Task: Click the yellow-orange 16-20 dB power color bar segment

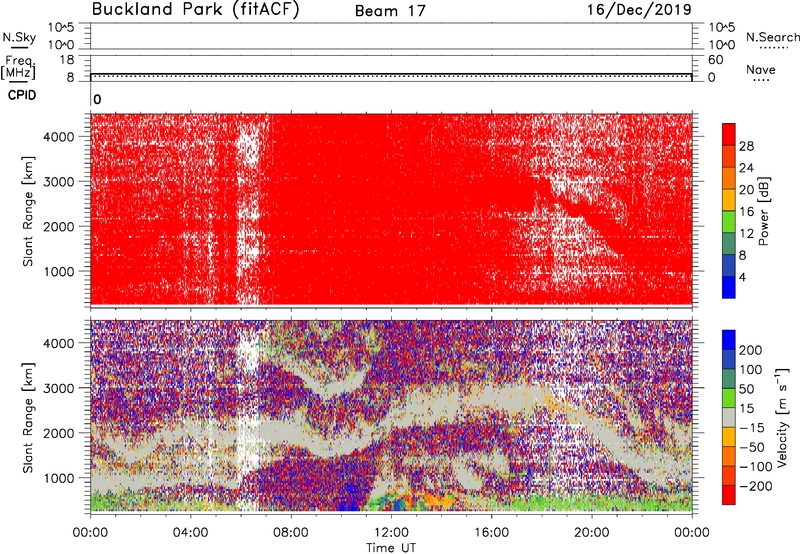Action: 729,200
